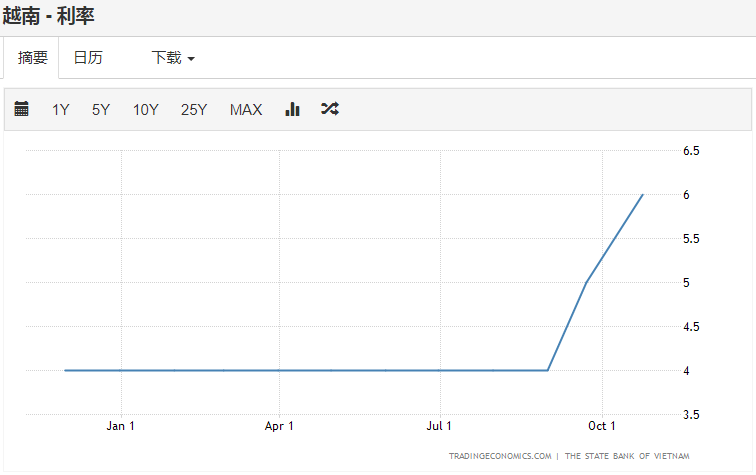This screenshot has width=756, height=475.
Task: Switch chart type with bar chart icon
Action: pyautogui.click(x=292, y=109)
